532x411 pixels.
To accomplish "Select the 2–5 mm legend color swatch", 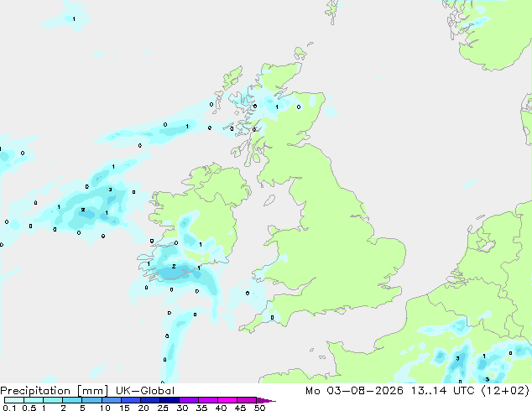I will point(72,400).
